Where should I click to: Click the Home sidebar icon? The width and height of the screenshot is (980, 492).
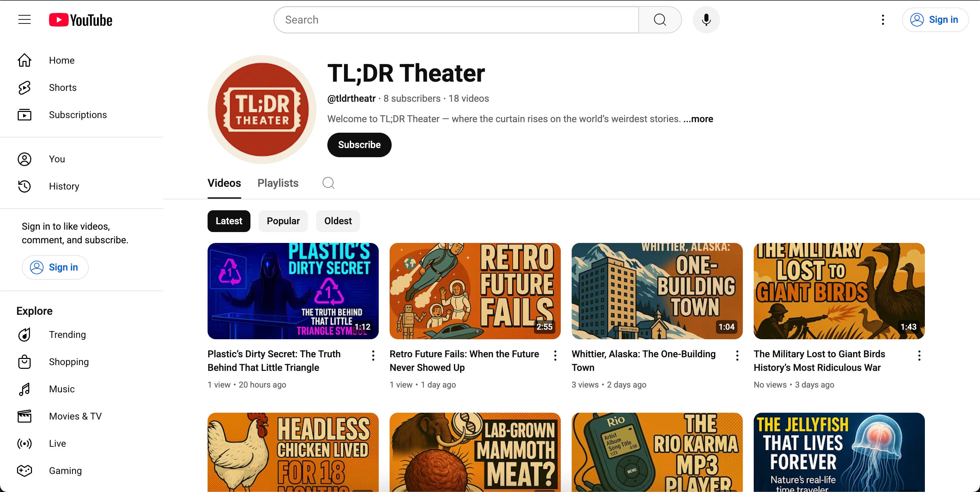(x=24, y=60)
